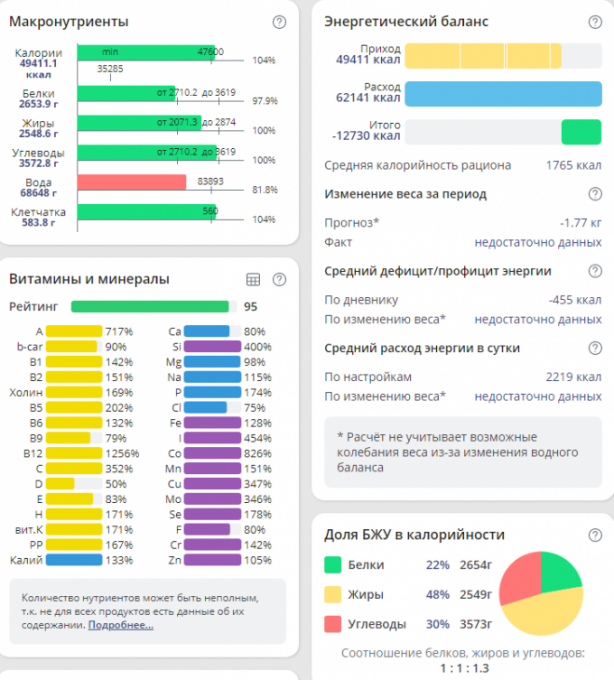The width and height of the screenshot is (614, 680).
Task: Show help for Изменение веса за период
Action: (595, 194)
